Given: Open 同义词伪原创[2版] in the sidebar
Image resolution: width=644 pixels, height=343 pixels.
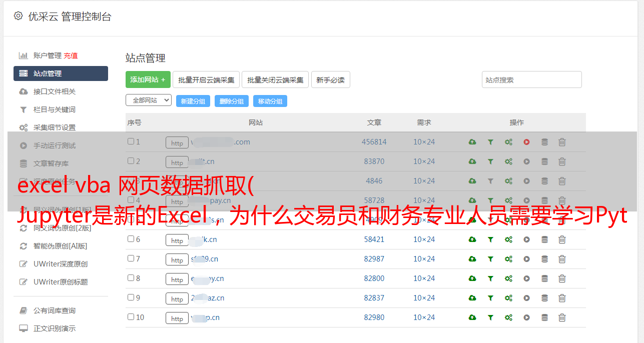Looking at the screenshot, I should [63, 228].
